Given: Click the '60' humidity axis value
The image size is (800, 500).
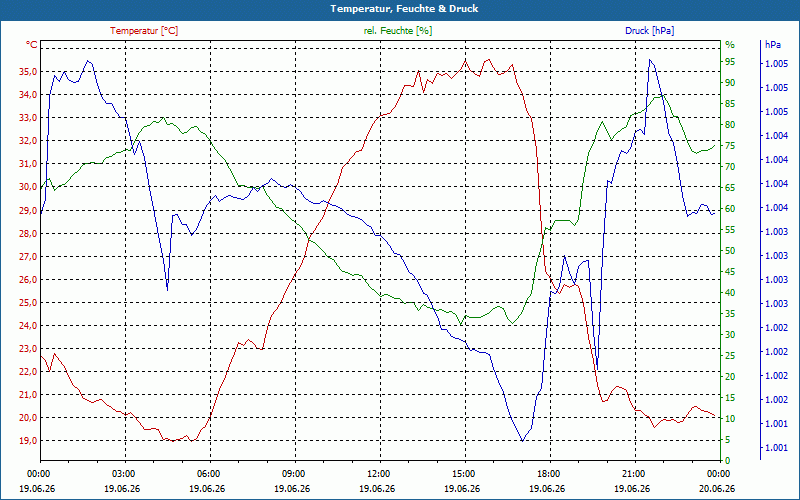Looking at the screenshot, I should click(x=730, y=209).
